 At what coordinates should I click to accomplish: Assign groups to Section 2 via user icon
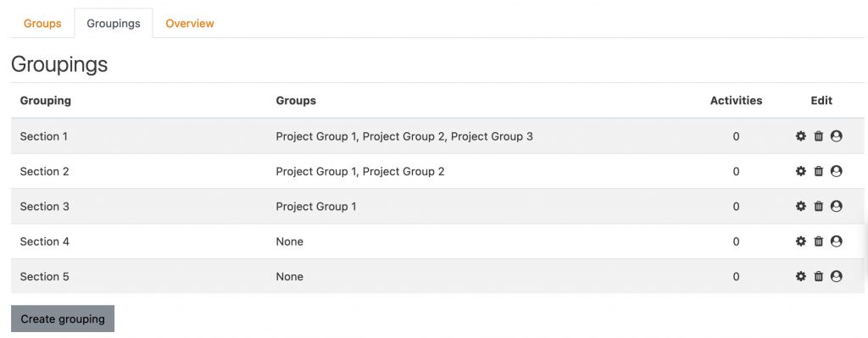click(x=837, y=171)
